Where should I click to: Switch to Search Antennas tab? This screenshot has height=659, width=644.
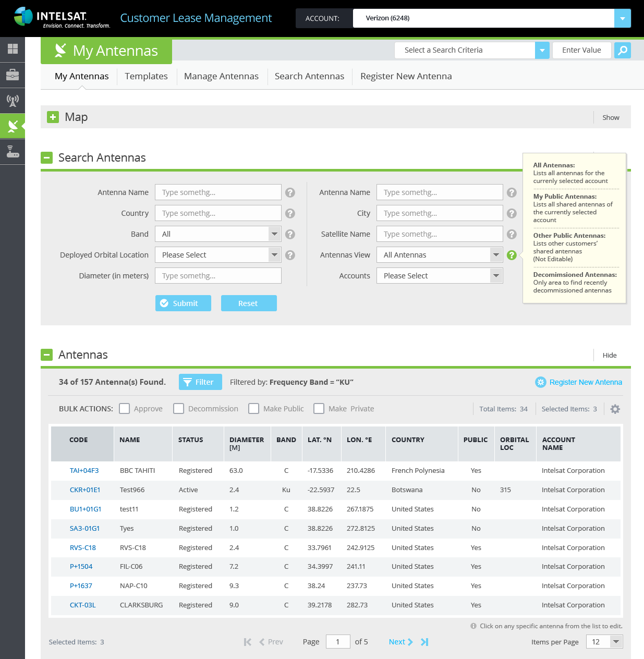[x=309, y=76]
